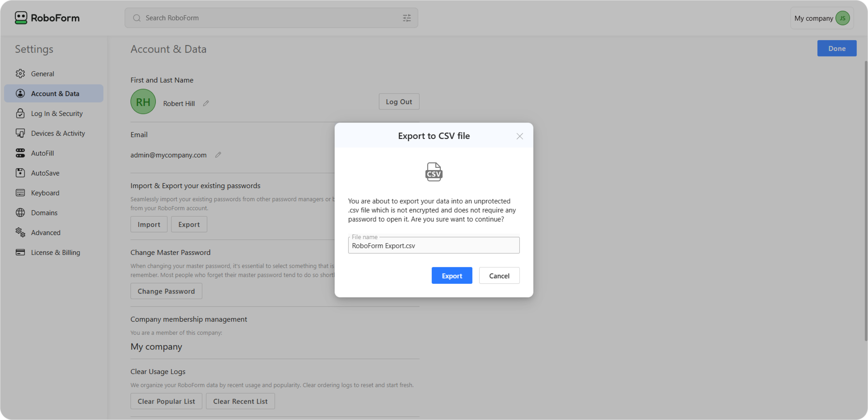Viewport: 868px width, 420px height.
Task: Click the search magnifier icon
Action: [137, 18]
